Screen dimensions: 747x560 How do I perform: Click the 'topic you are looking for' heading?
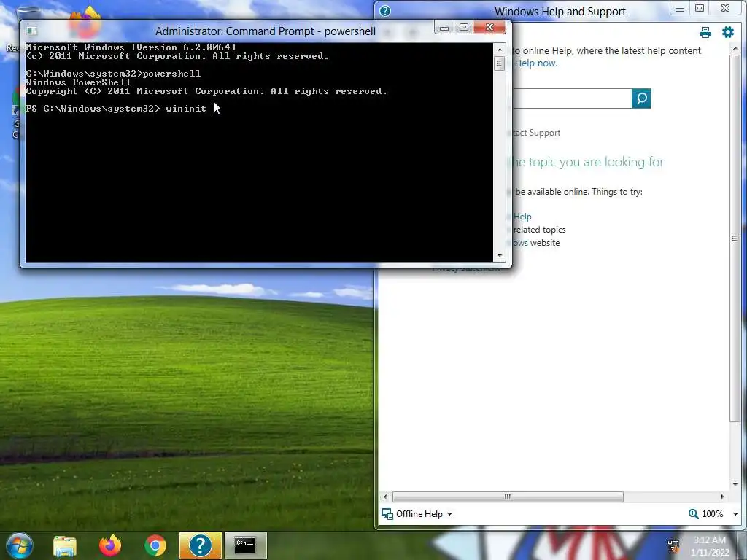(x=588, y=163)
